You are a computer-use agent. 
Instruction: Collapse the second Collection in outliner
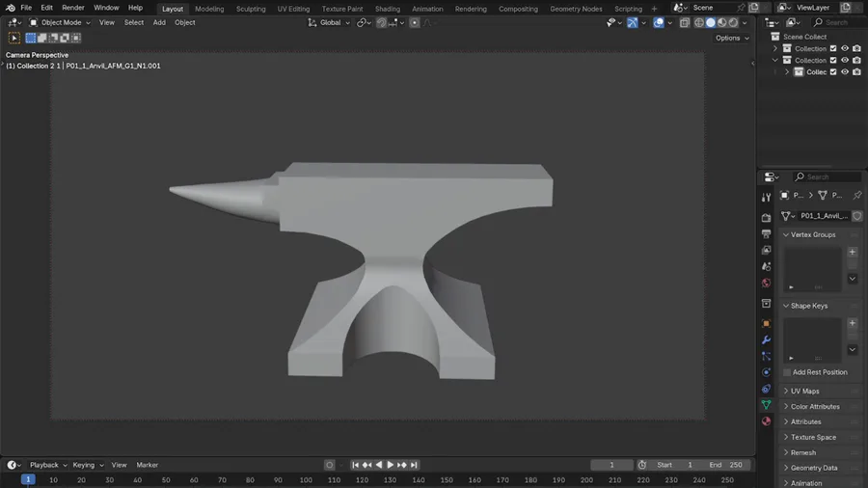click(x=775, y=61)
